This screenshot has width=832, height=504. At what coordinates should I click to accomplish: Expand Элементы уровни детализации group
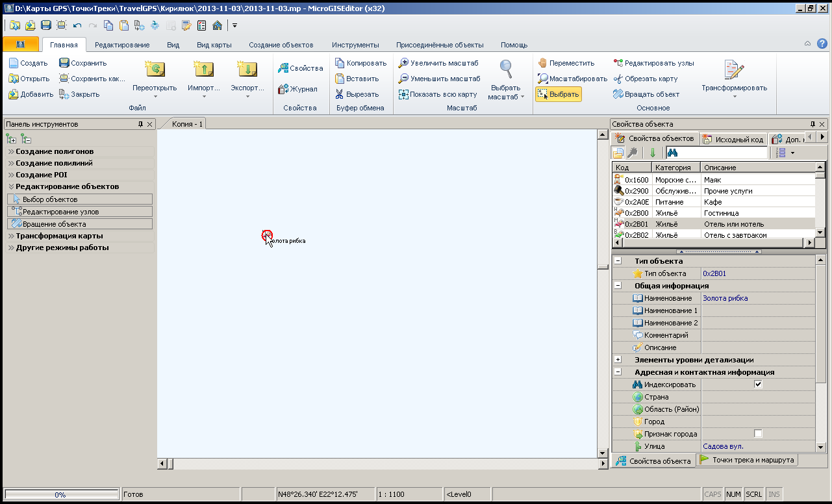click(x=618, y=360)
